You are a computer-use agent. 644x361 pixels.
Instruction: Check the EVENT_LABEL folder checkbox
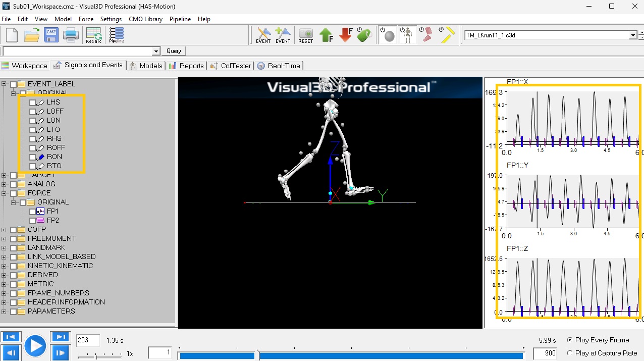pos(14,84)
